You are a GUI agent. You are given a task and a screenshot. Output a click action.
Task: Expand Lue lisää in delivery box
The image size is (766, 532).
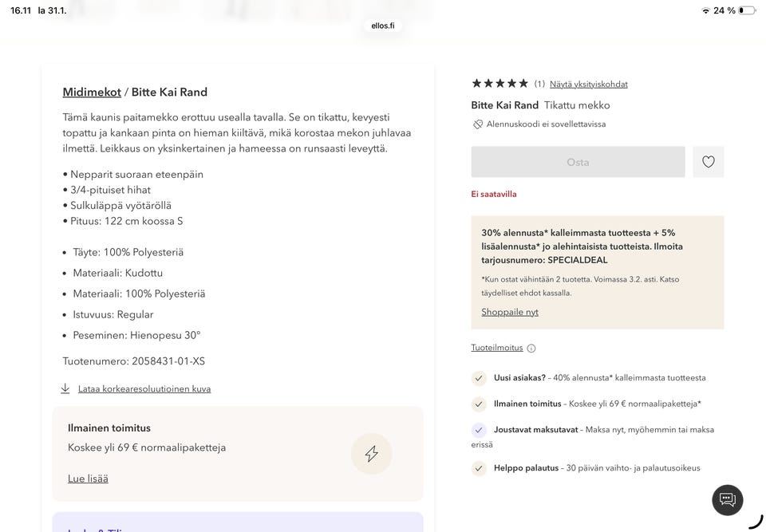(x=88, y=479)
